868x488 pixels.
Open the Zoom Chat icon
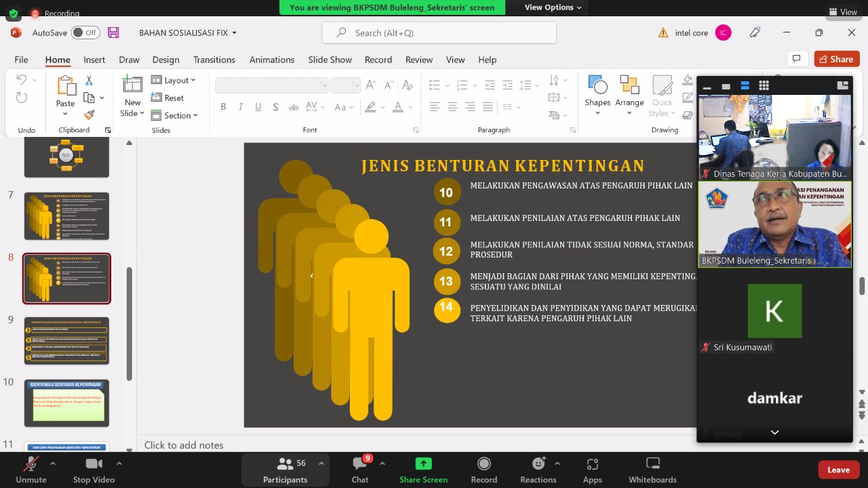pyautogui.click(x=359, y=464)
